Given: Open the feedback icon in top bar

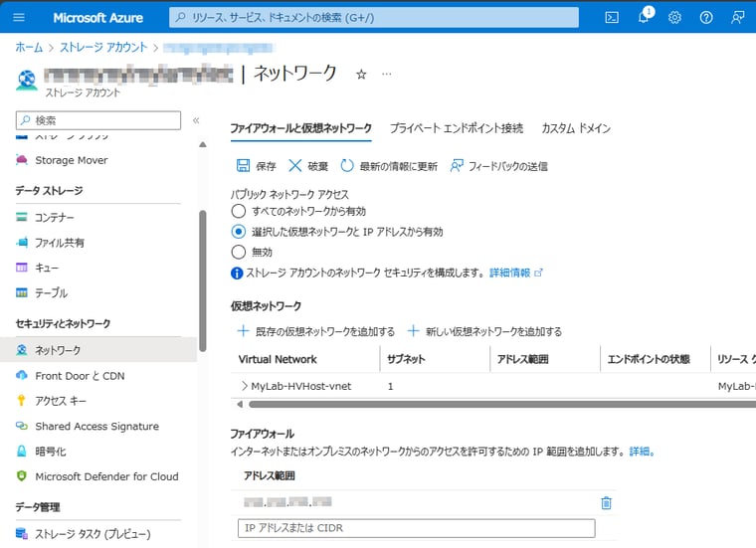Looking at the screenshot, I should click(737, 18).
